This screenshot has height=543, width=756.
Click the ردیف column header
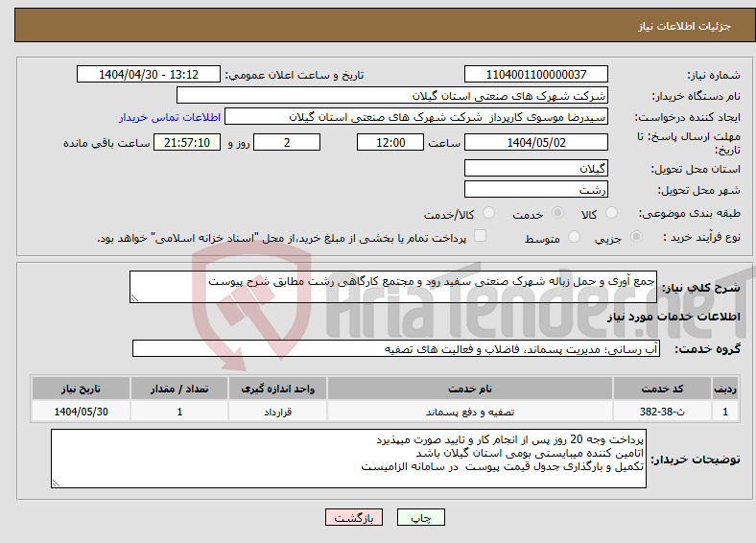(x=725, y=389)
